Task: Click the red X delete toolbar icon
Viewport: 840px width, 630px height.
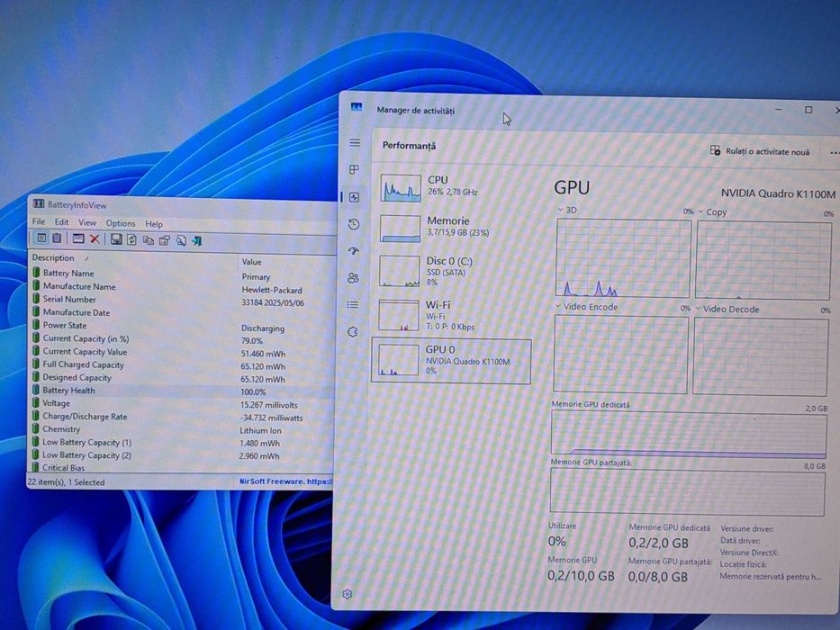Action: click(95, 238)
